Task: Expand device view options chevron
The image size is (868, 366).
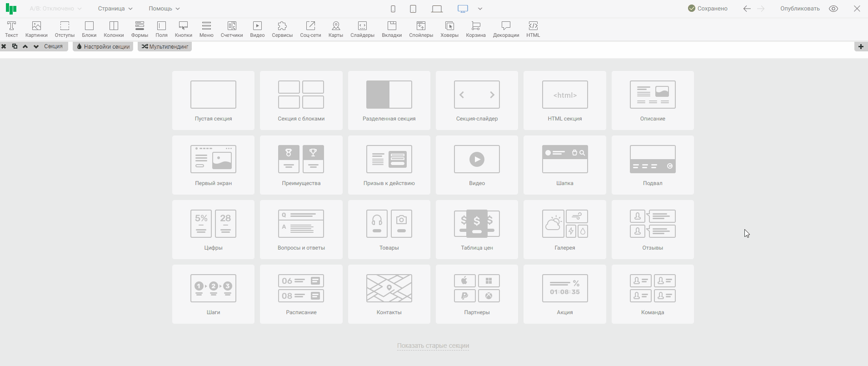Action: 480,9
